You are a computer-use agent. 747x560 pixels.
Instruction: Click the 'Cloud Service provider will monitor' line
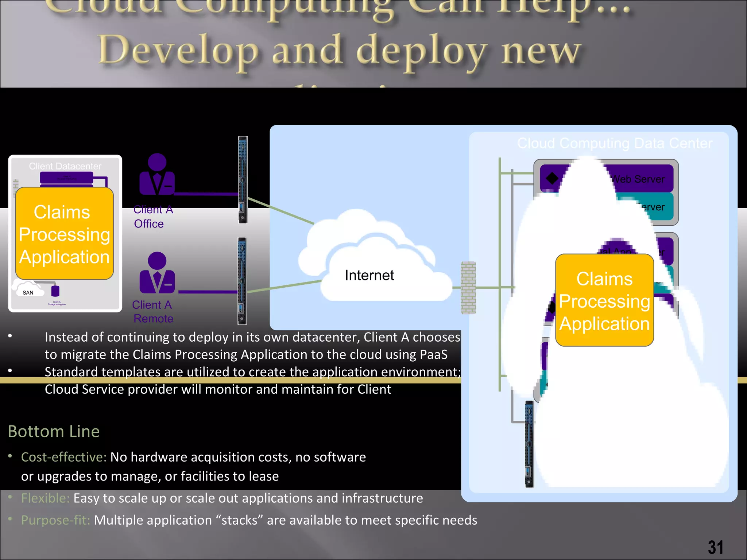point(218,389)
